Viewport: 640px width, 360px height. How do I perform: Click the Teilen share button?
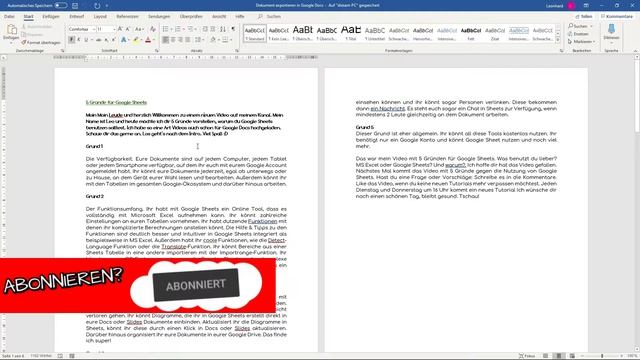pyautogui.click(x=584, y=16)
